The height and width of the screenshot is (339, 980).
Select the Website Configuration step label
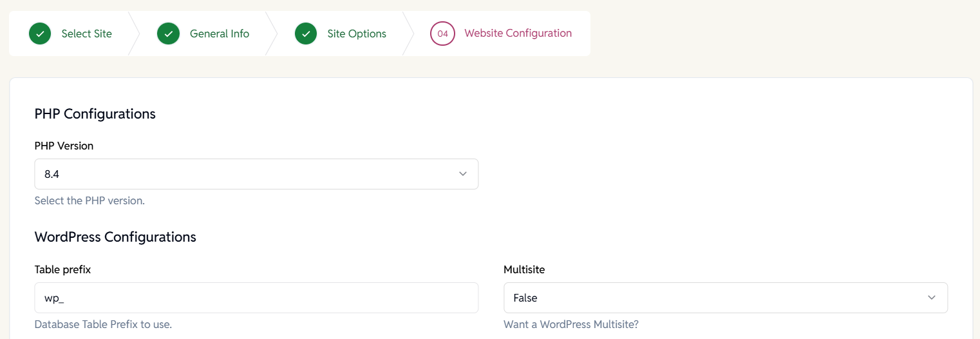[518, 33]
